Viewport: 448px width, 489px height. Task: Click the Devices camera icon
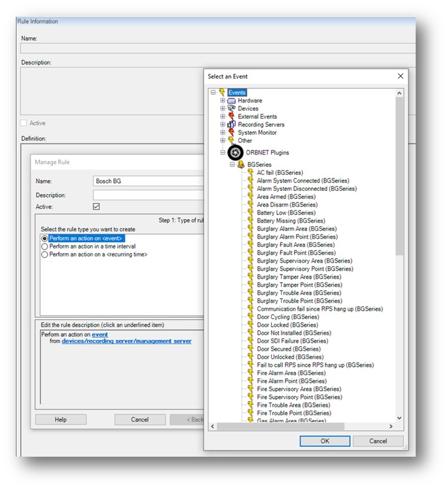(x=232, y=108)
